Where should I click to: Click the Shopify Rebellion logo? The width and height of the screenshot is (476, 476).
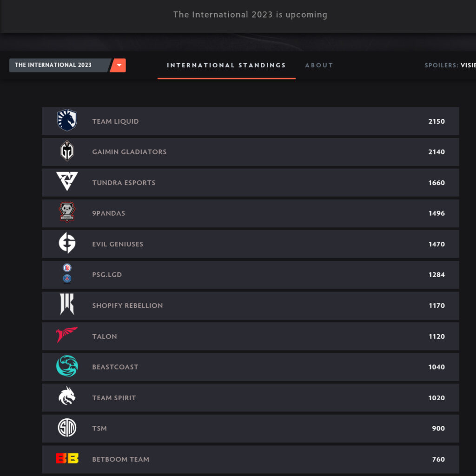coord(67,304)
